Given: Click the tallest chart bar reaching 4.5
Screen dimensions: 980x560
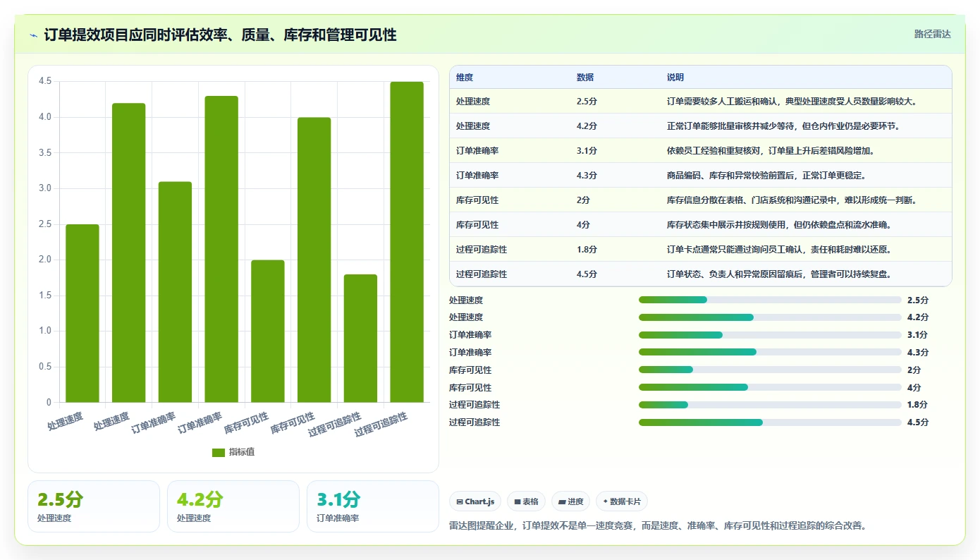Looking at the screenshot, I should click(407, 242).
